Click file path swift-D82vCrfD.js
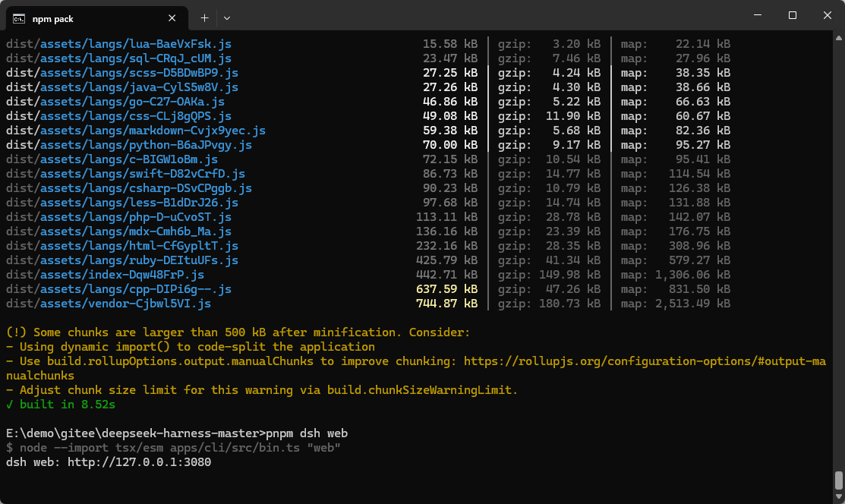This screenshot has width=845, height=504. coord(125,174)
